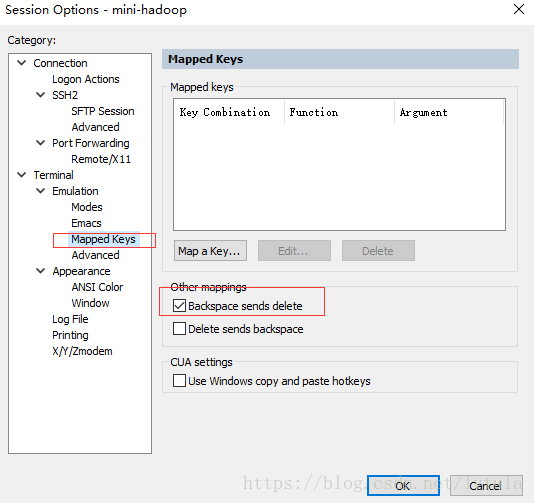Open Printing settings

click(70, 335)
